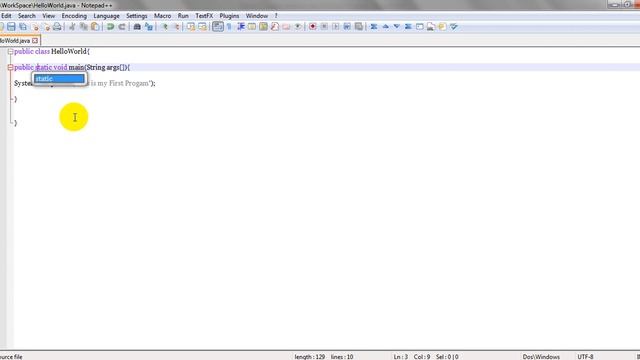640x360 pixels.
Task: Click the green Undo arrow icon
Action: 110,27
